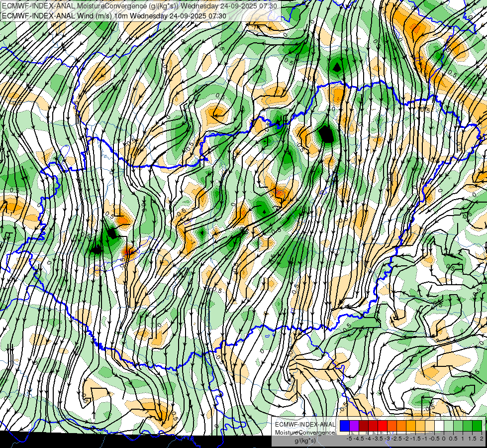Click the light orange legend swatch between -1.5 and -1
This screenshot has width=487, height=448.
coord(420,426)
